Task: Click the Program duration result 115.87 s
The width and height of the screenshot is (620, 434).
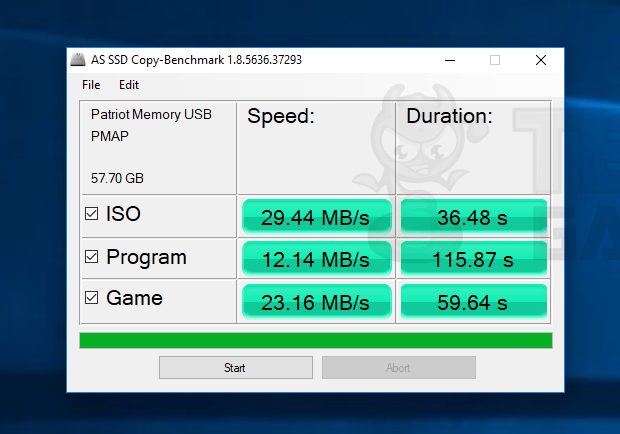Action: (474, 259)
